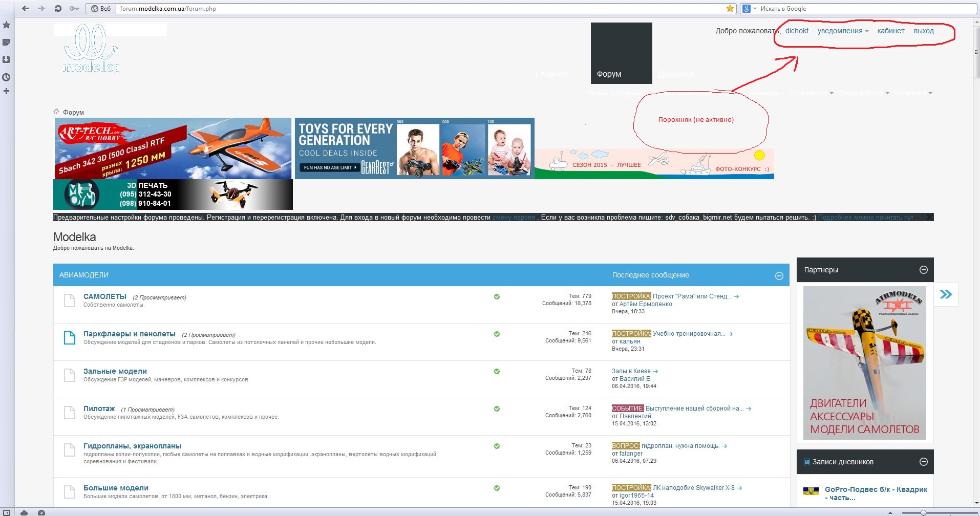Click the Большие модели forum status icon

(70, 492)
